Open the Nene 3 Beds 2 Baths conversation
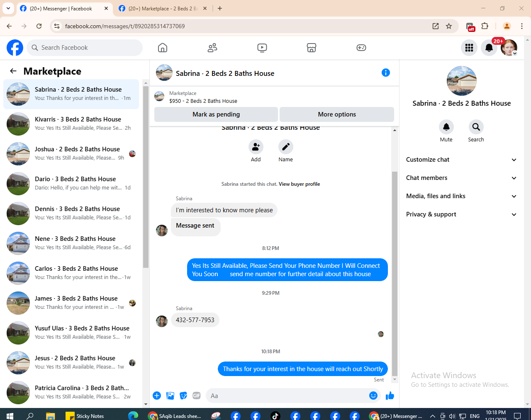 [71, 243]
